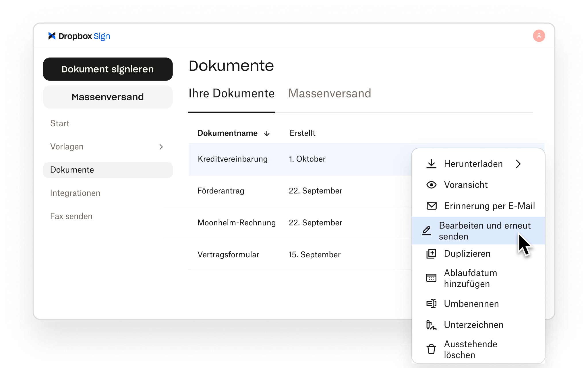Screen dimensions: 588x368
Task: Select the Förderantrag document row
Action: pos(300,191)
